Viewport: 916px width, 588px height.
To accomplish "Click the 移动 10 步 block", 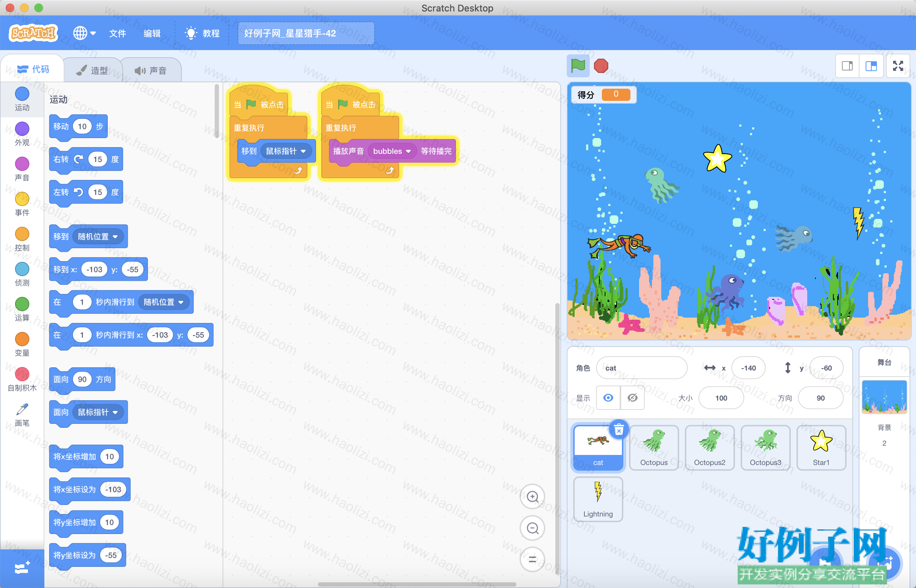I will coord(78,126).
